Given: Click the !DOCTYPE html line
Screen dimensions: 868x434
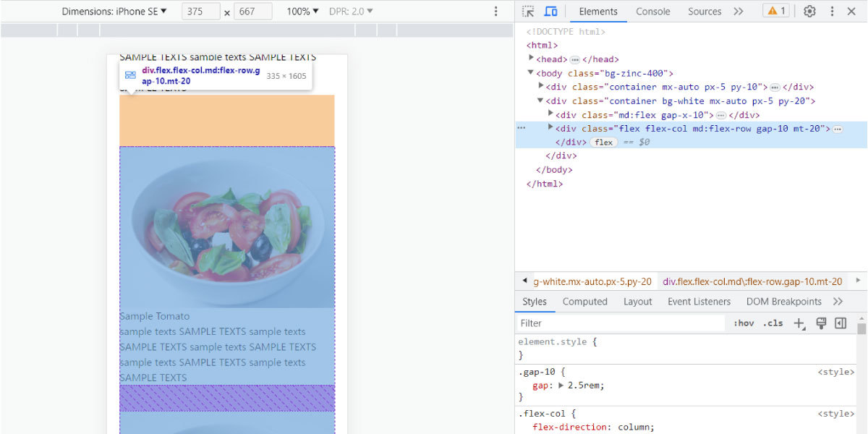Looking at the screenshot, I should [x=566, y=31].
